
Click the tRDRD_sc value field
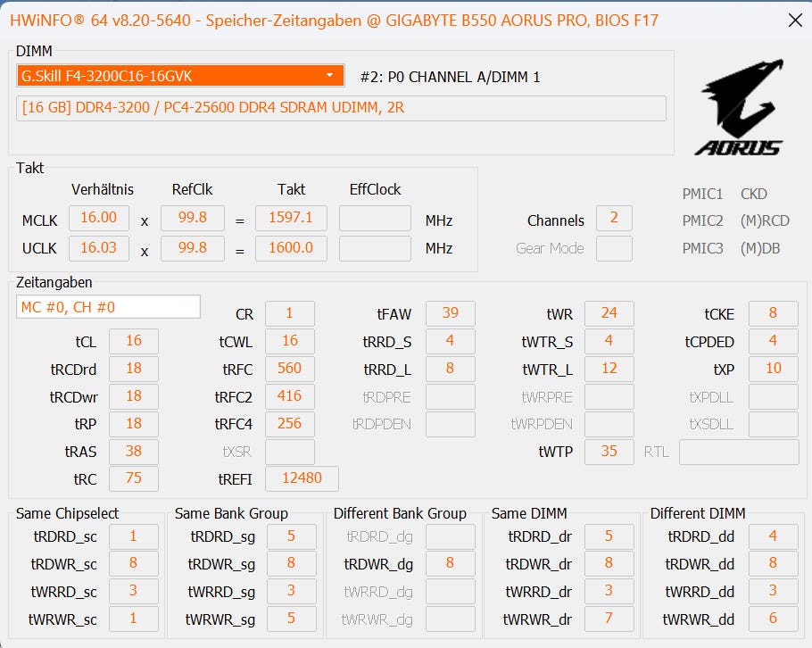pyautogui.click(x=134, y=536)
